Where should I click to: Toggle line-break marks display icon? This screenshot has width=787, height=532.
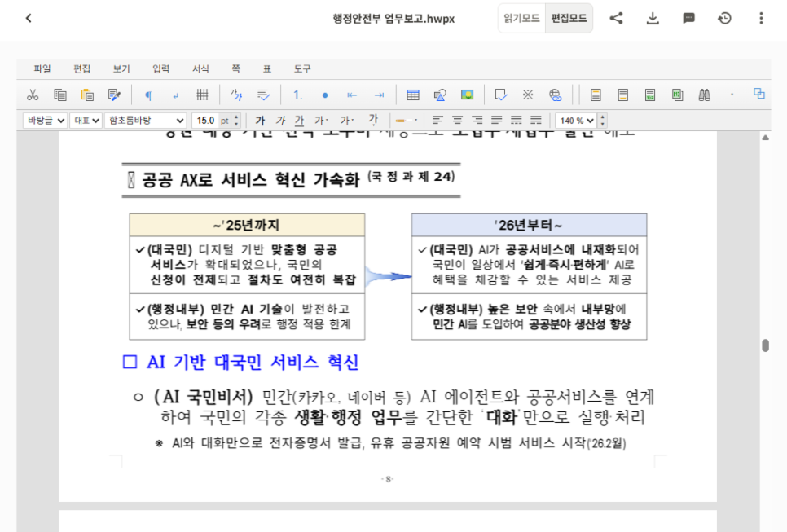[175, 95]
